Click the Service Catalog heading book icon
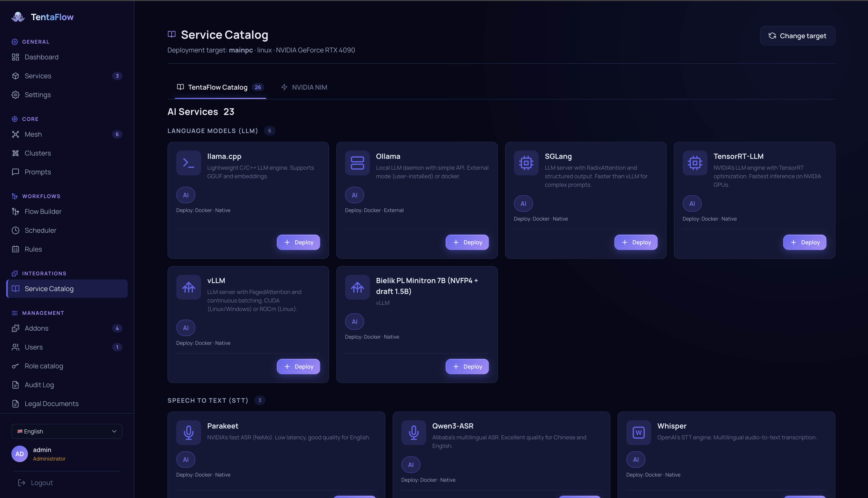Image resolution: width=868 pixels, height=498 pixels. point(171,34)
